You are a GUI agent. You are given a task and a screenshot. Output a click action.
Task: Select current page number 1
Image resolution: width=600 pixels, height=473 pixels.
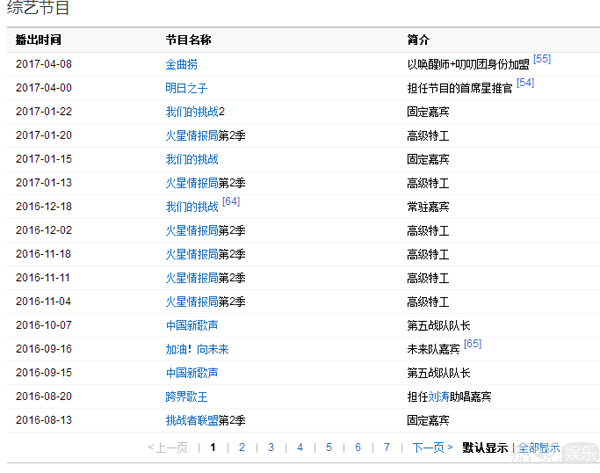point(213,447)
